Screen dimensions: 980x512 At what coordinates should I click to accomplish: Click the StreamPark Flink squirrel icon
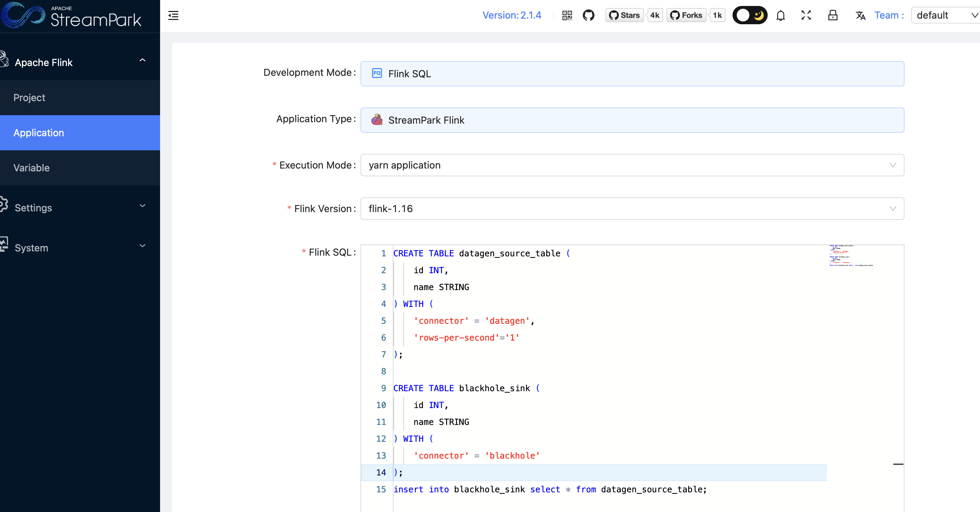click(377, 120)
